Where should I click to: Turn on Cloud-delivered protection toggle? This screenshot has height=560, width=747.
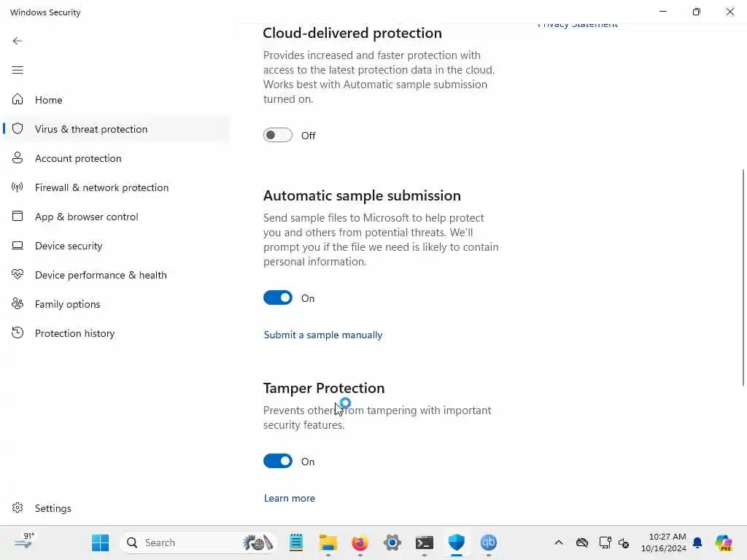278,135
